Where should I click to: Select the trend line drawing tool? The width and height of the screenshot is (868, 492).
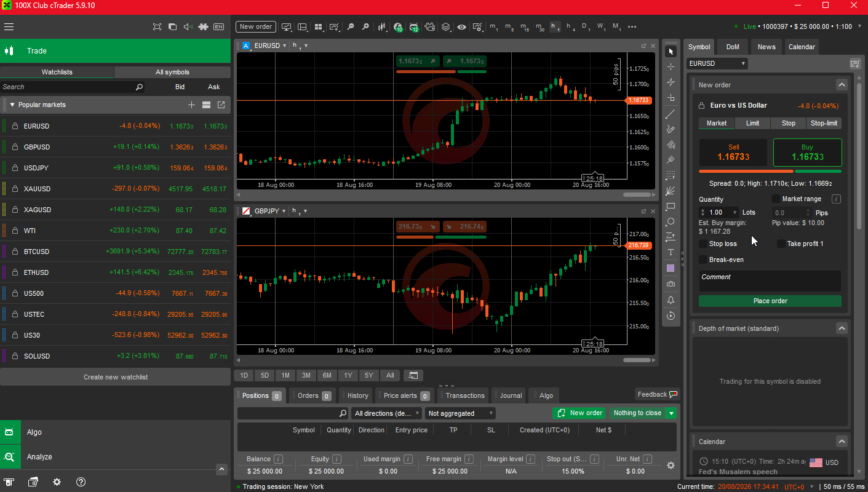(671, 114)
